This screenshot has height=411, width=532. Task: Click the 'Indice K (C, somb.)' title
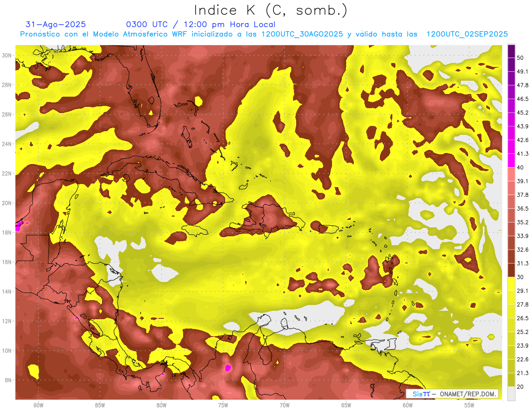tap(271, 11)
